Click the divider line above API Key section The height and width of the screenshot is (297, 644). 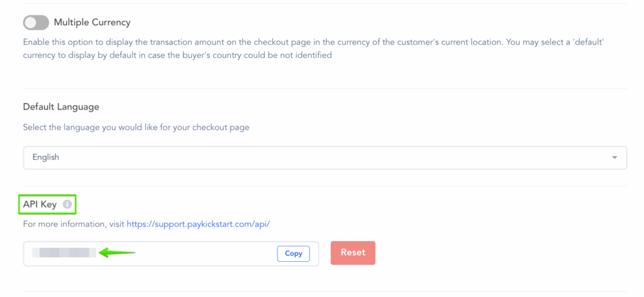pyautogui.click(x=325, y=186)
